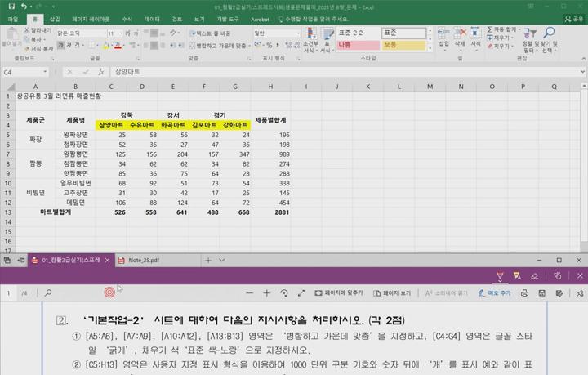Switch to the 수식 (Formulas) ribbon tab
The image size is (588, 375).
[127, 19]
